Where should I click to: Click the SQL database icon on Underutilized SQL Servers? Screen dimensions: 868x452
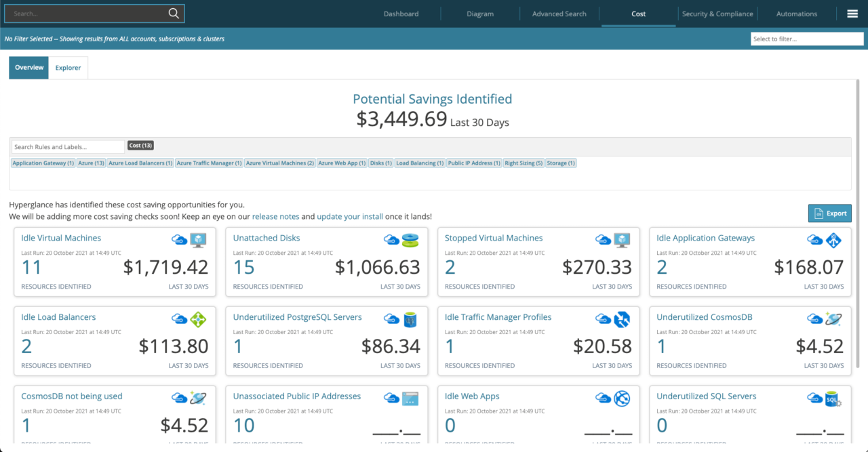click(832, 398)
